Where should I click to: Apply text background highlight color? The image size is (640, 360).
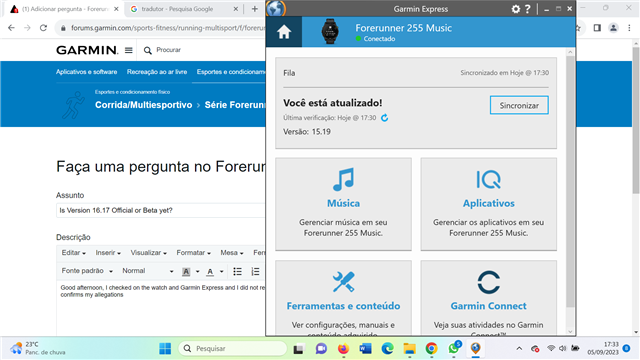(186, 271)
